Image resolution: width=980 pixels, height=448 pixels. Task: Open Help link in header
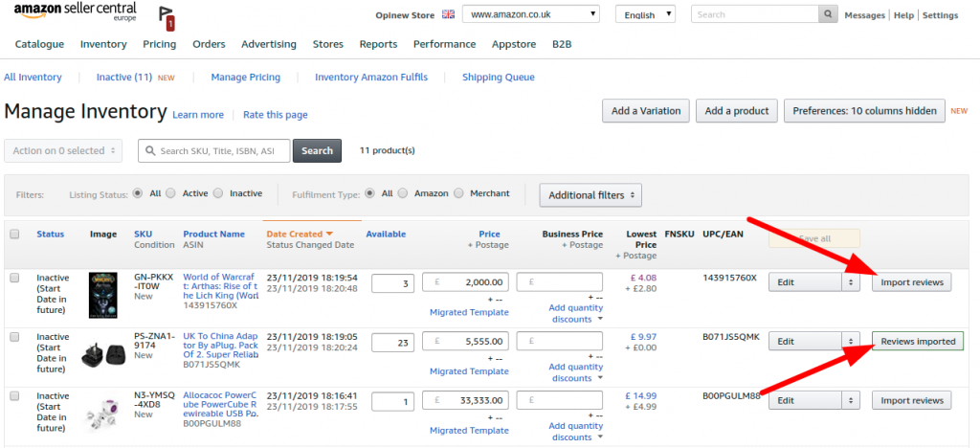coord(903,15)
